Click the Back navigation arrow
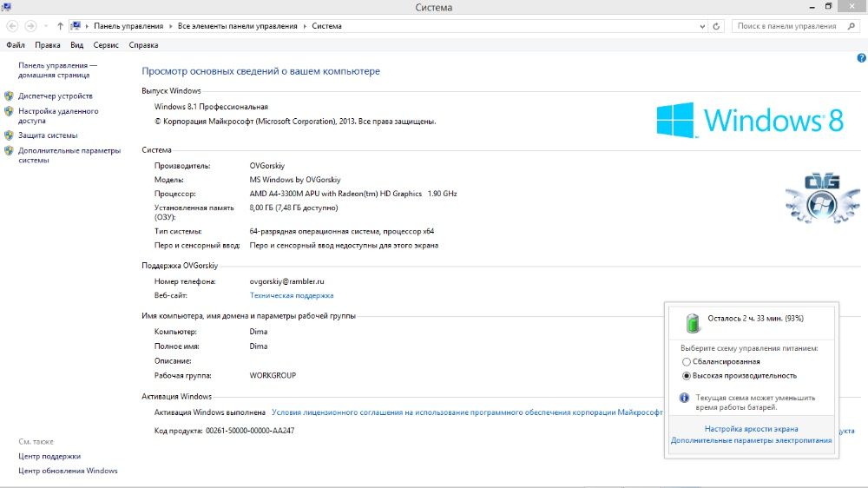This screenshot has width=868, height=488. pyautogui.click(x=12, y=26)
